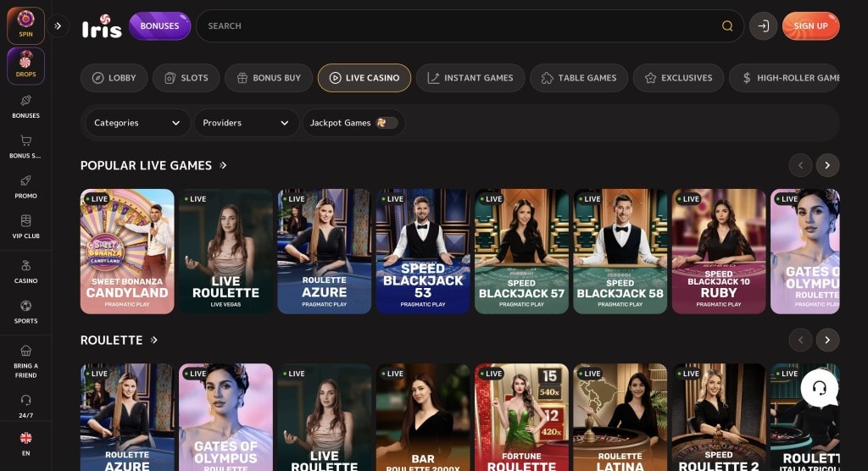Toggle the Jackpot Games switch
The image size is (868, 471).
(x=387, y=123)
